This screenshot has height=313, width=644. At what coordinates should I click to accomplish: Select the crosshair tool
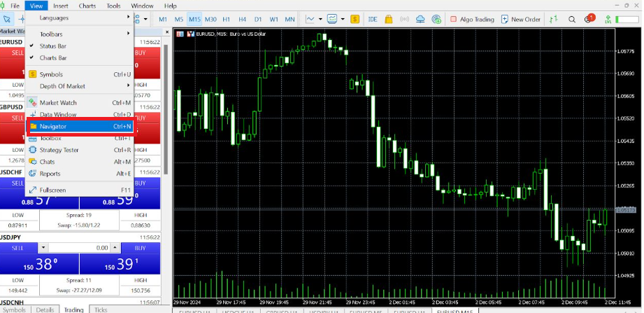point(20,19)
